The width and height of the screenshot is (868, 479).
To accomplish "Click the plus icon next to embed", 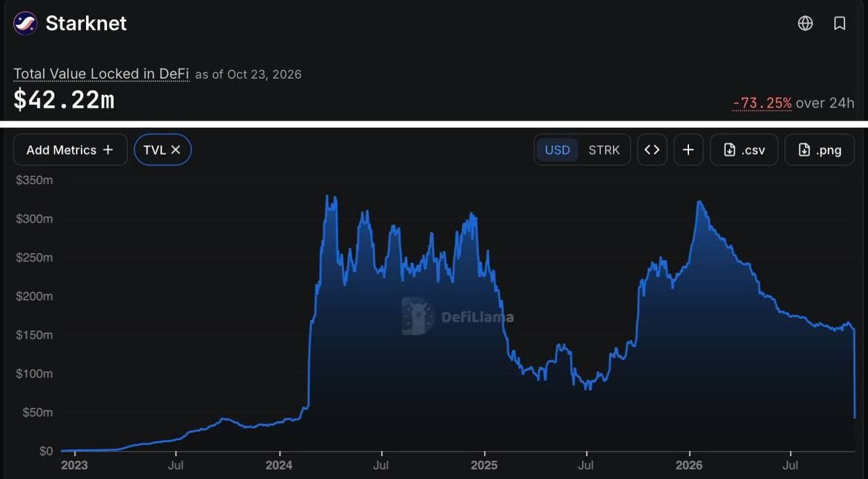I will (x=688, y=150).
